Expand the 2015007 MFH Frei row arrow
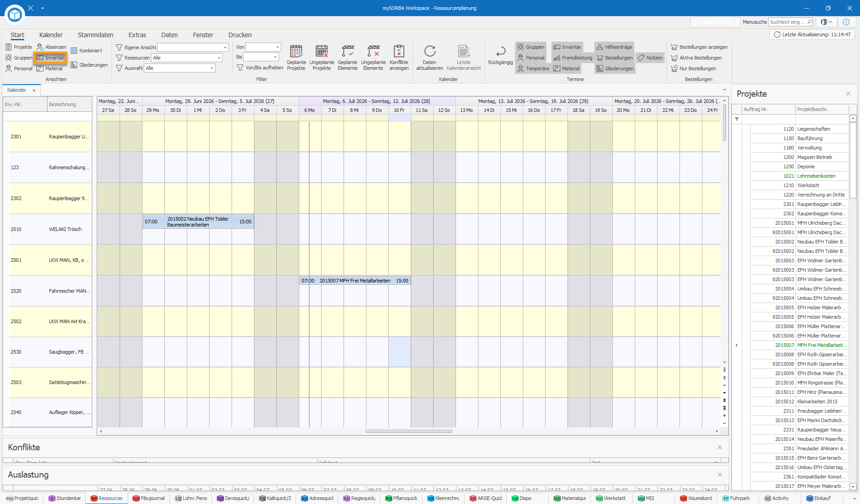 pyautogui.click(x=737, y=345)
